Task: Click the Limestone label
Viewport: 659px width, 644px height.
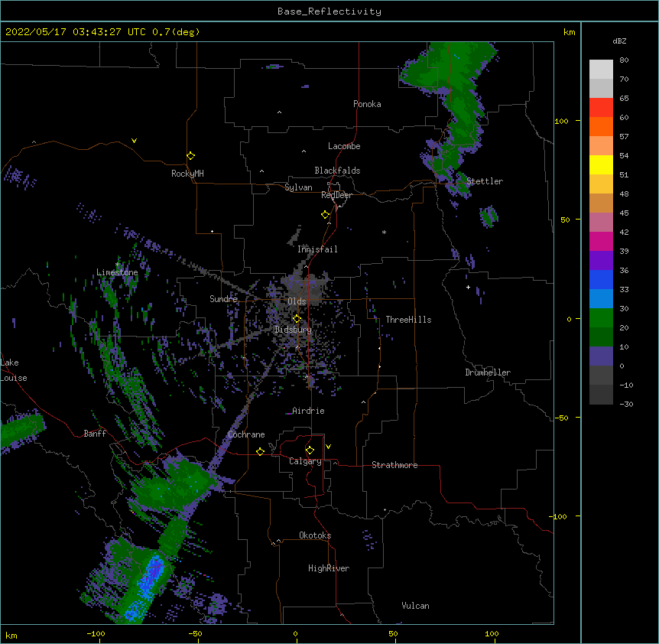Action: (117, 272)
